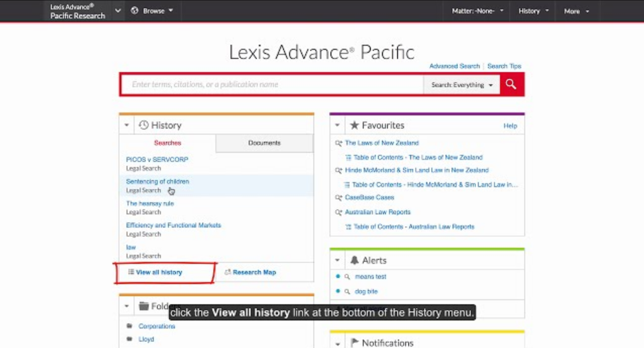This screenshot has width=644, height=348.
Task: Switch to the Documents tab in History
Action: pos(264,143)
